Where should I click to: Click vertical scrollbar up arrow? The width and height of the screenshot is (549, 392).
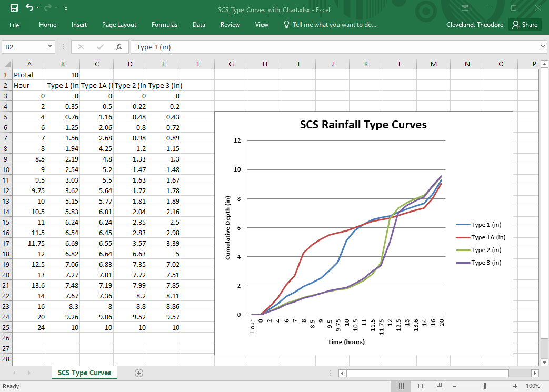point(544,64)
